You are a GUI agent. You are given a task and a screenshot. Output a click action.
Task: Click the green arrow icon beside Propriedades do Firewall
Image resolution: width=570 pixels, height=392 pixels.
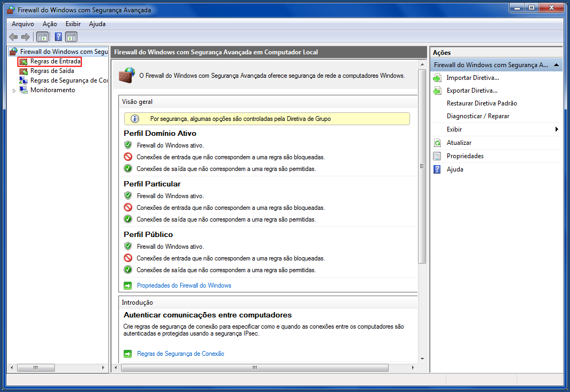point(128,285)
